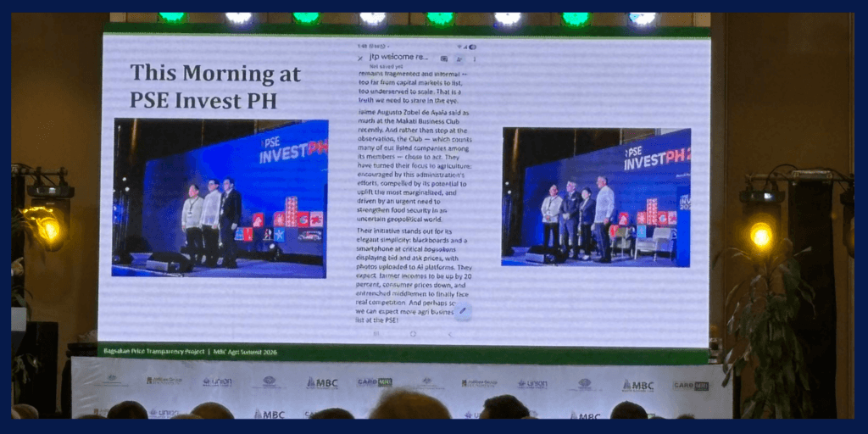Click the clock time in phone status bar
Viewport: 868px width, 434px height.
point(361,47)
